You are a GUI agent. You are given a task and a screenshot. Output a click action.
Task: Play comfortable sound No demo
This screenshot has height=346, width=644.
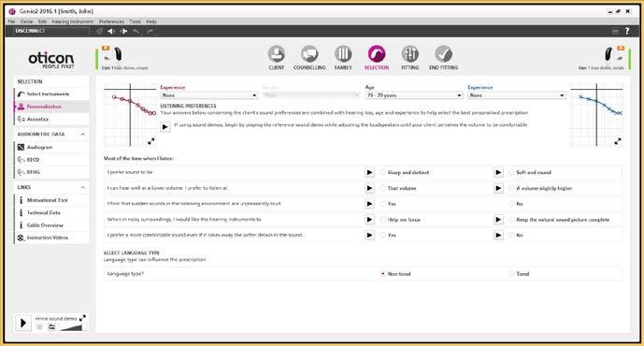pyautogui.click(x=498, y=235)
